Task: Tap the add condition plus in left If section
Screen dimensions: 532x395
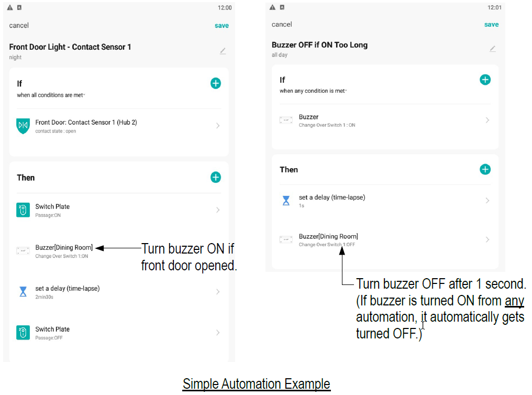Action: [215, 83]
